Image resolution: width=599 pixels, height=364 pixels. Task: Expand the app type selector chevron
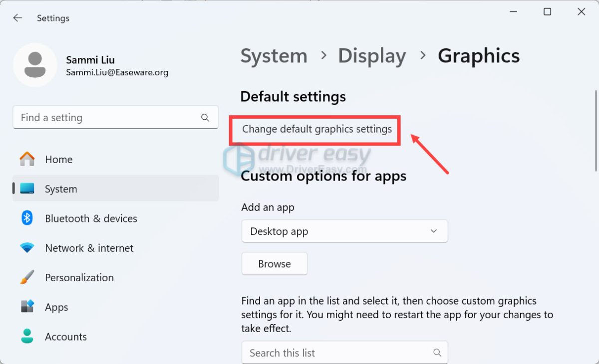pos(433,231)
